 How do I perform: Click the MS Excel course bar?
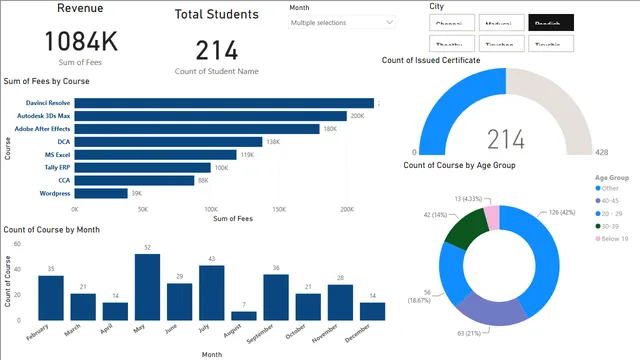click(156, 155)
